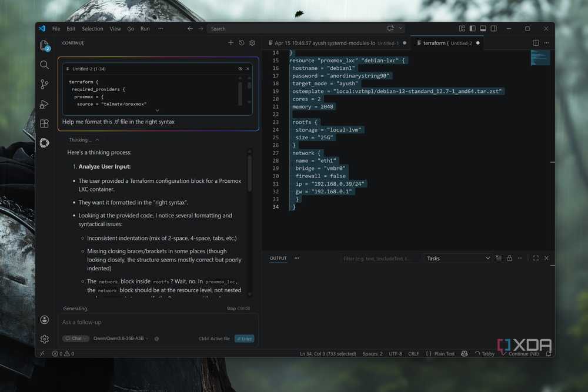Open the Explorer view in activity bar
This screenshot has height=392, width=588.
45,46
